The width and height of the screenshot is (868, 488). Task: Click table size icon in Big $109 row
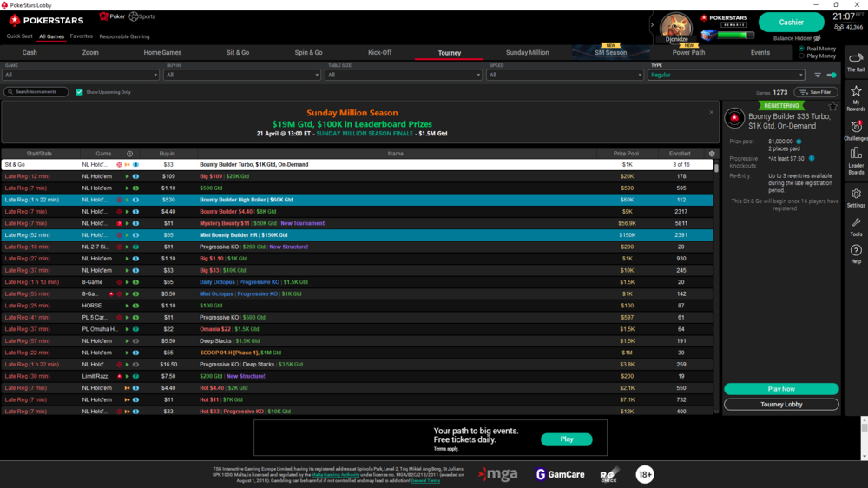click(x=135, y=176)
